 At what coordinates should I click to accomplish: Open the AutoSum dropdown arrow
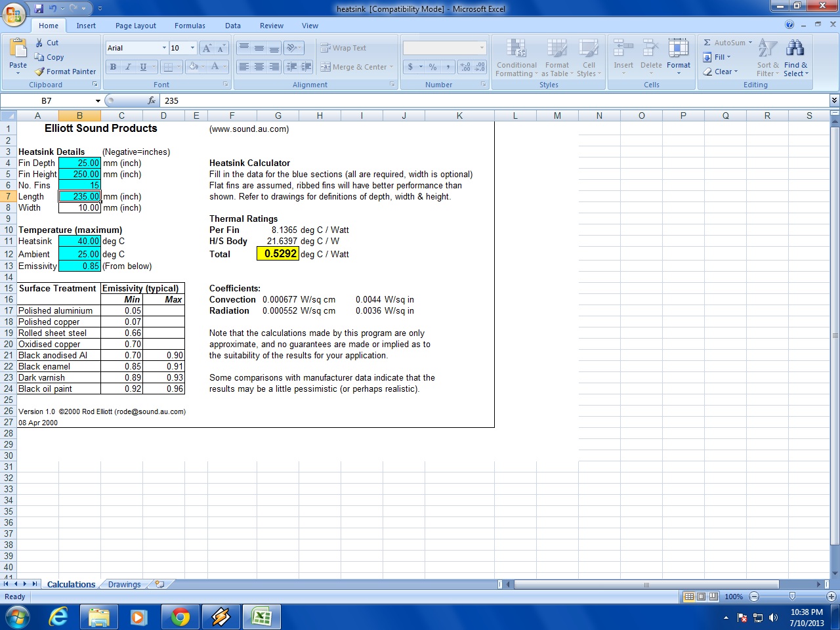750,43
